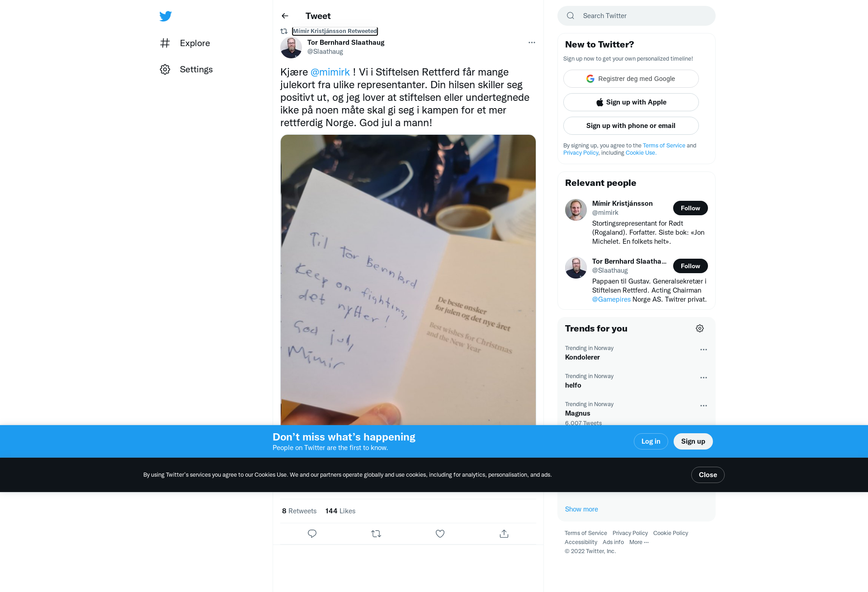Click the retweet icon below the tweet
Screen dimensions: 868x592
(376, 534)
